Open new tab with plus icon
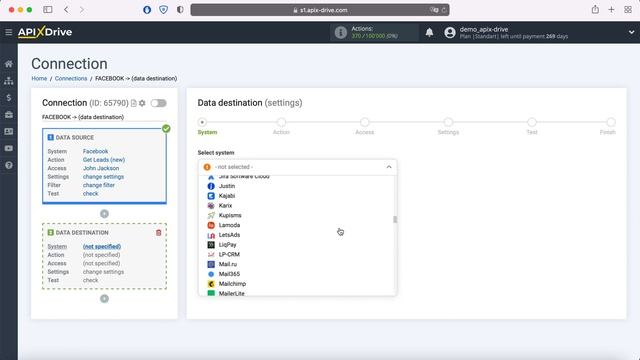Screen dimensions: 640x360 click(x=611, y=9)
